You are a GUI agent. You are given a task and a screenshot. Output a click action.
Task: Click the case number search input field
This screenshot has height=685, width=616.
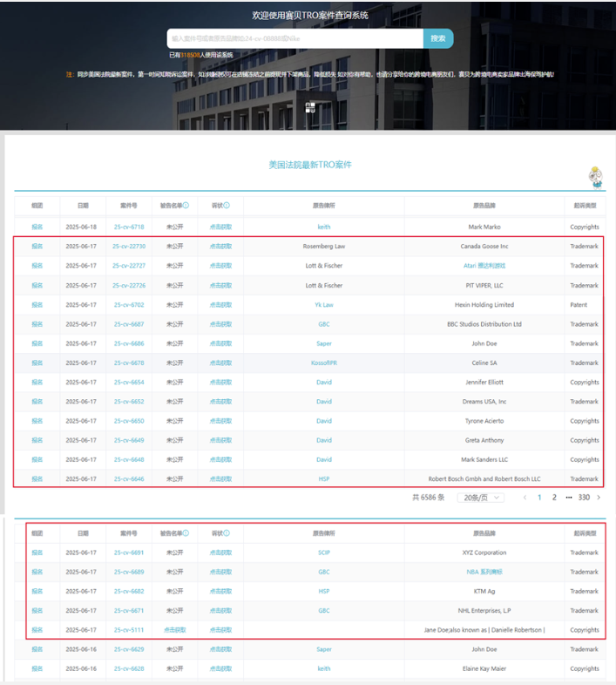point(294,38)
